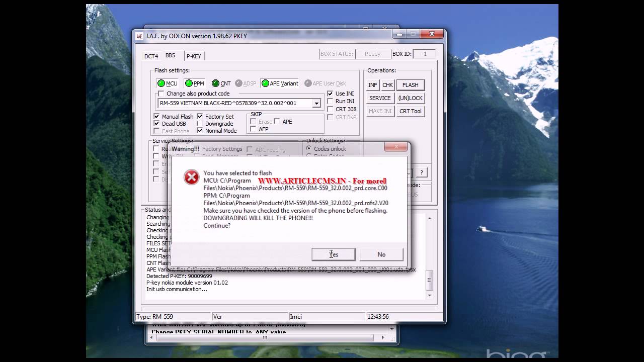Select the Codes unlock radio option
Screen dimensions: 644x362
(x=309, y=149)
